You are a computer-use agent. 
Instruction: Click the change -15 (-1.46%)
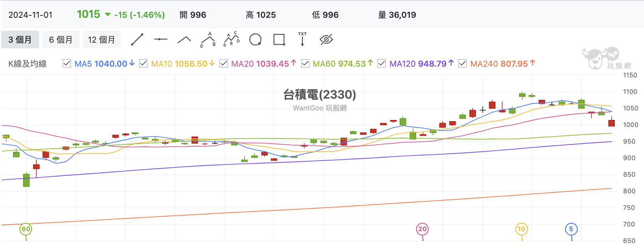tap(140, 15)
